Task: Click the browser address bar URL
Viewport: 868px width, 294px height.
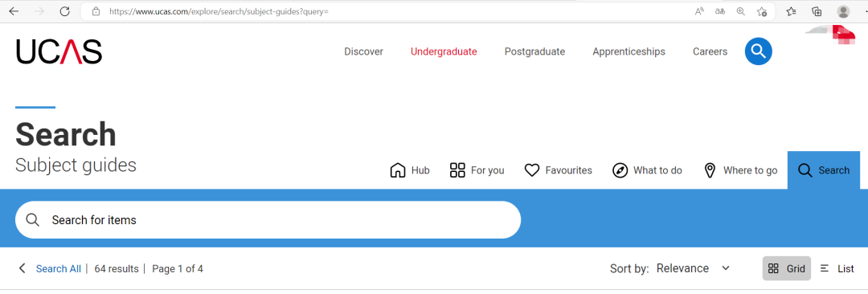Action: pyautogui.click(x=219, y=11)
